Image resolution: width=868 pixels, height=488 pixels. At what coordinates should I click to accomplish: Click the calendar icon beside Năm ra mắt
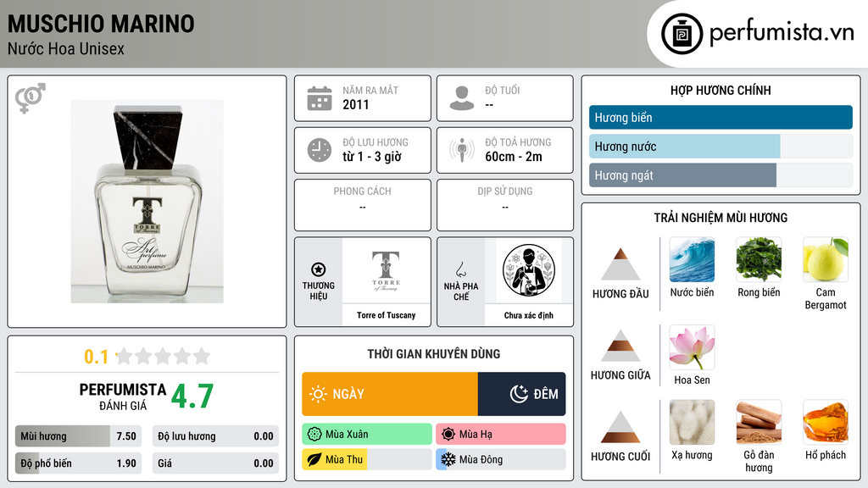pyautogui.click(x=320, y=98)
